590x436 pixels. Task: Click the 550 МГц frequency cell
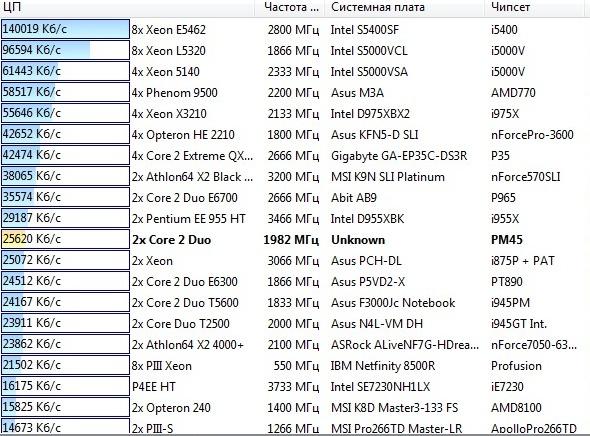click(x=297, y=366)
